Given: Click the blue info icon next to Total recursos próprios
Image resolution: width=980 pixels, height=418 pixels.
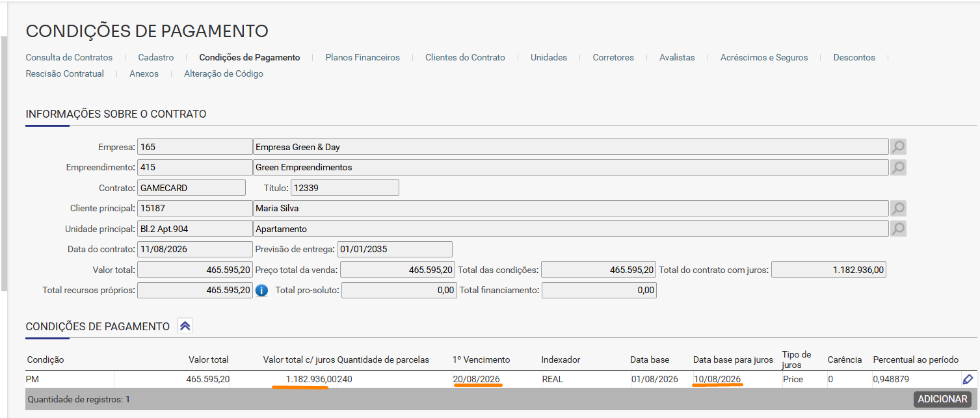Looking at the screenshot, I should tap(261, 291).
